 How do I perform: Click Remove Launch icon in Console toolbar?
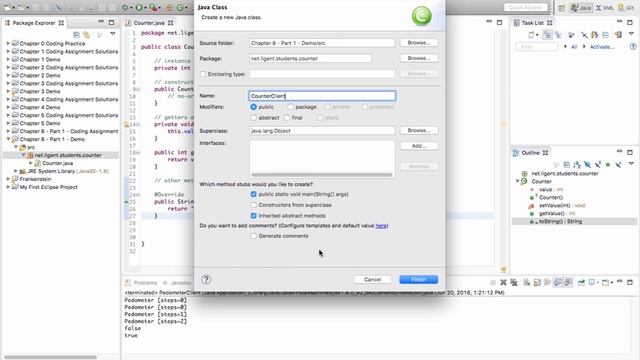point(503,282)
